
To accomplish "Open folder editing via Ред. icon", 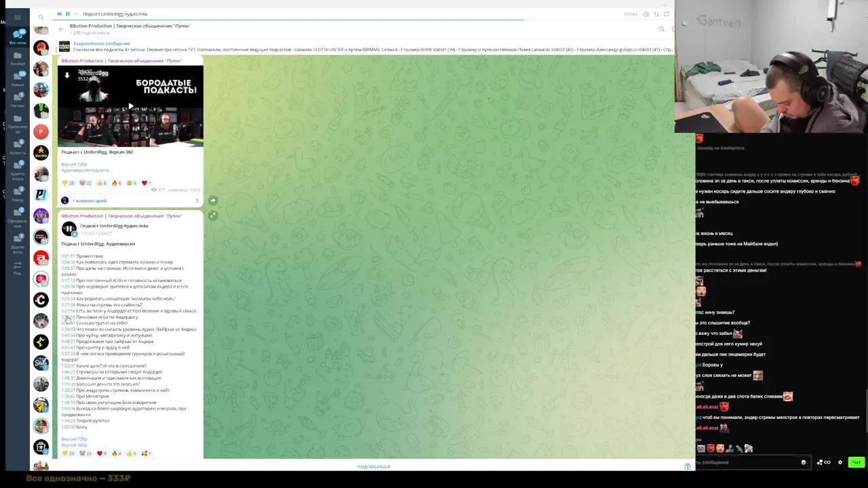I will 18,266.
